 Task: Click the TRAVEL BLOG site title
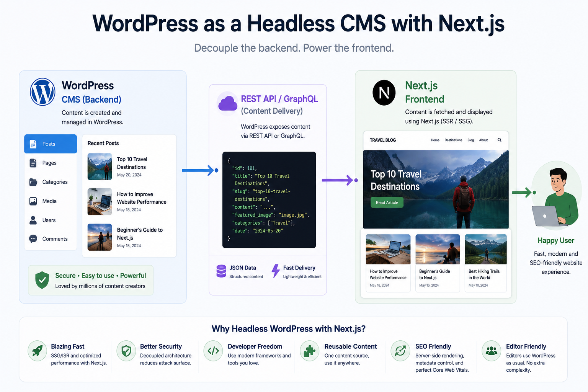[x=383, y=140]
